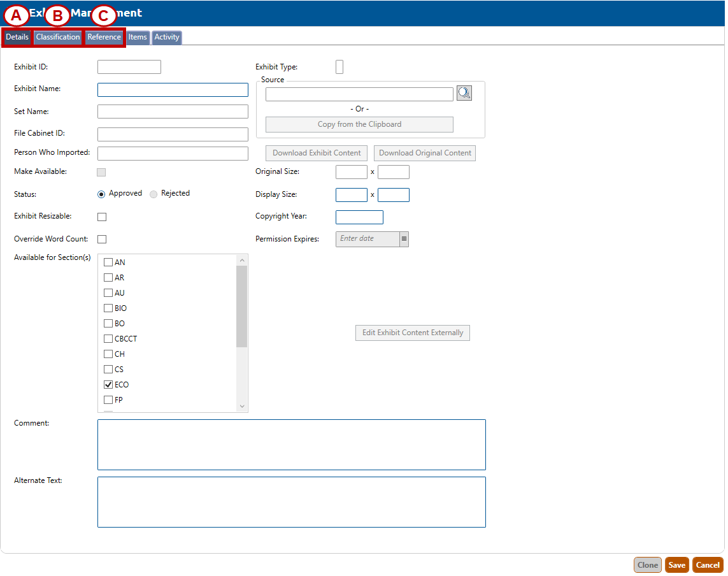The image size is (728, 576).
Task: Click the Exhibit Name input field
Action: [173, 90]
